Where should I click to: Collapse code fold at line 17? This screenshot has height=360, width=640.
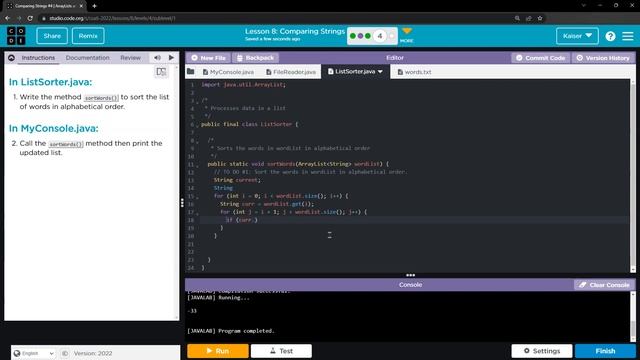[198, 213]
